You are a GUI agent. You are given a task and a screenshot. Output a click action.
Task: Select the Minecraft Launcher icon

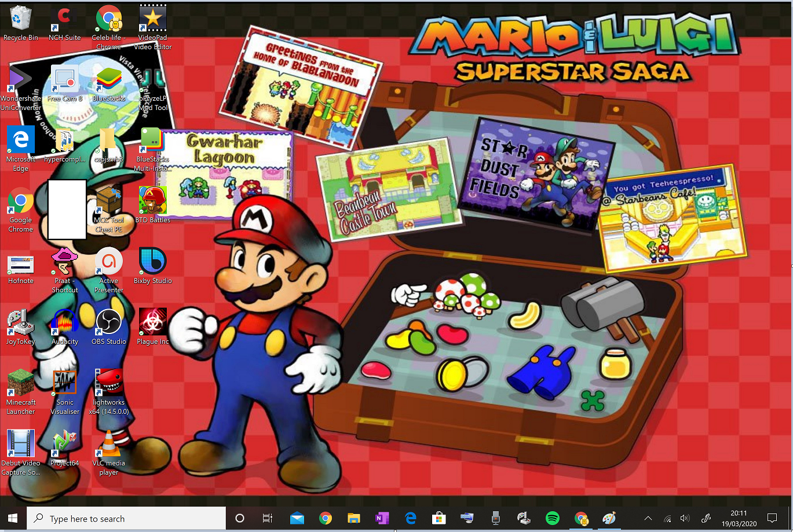pos(21,392)
